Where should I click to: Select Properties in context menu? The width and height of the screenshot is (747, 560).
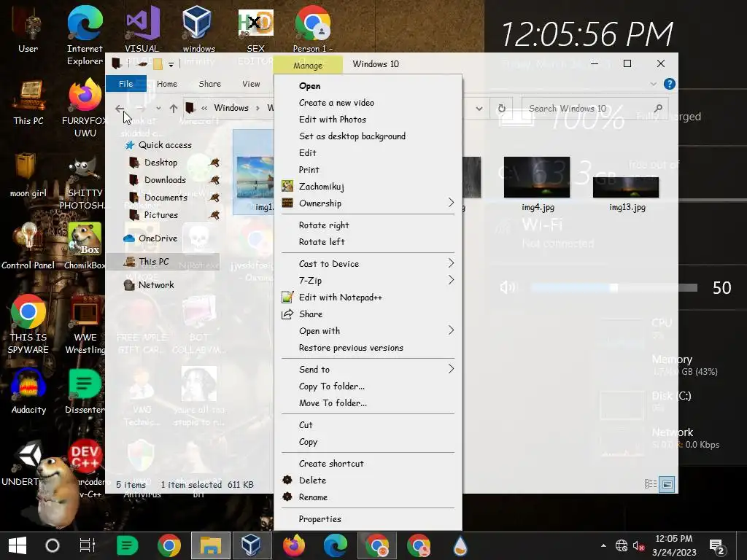coord(320,519)
